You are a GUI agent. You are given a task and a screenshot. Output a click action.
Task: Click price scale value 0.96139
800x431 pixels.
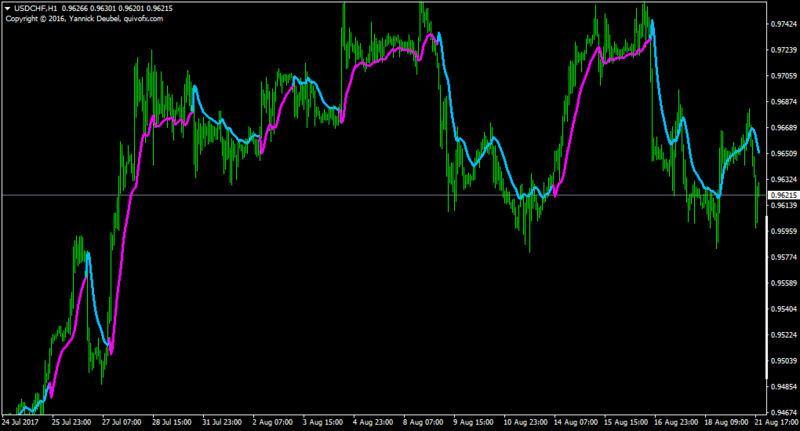click(x=784, y=205)
